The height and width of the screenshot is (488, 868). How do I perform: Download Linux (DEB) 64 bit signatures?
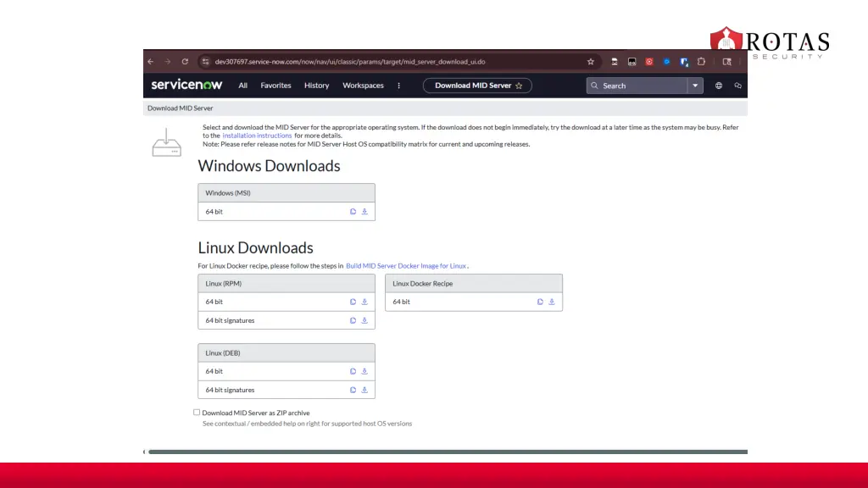pyautogui.click(x=364, y=390)
